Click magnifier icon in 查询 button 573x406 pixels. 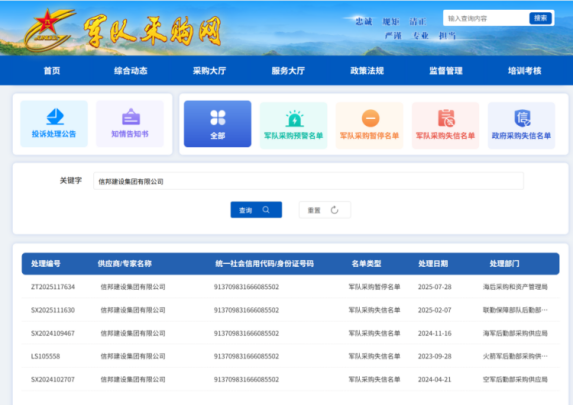[266, 210]
